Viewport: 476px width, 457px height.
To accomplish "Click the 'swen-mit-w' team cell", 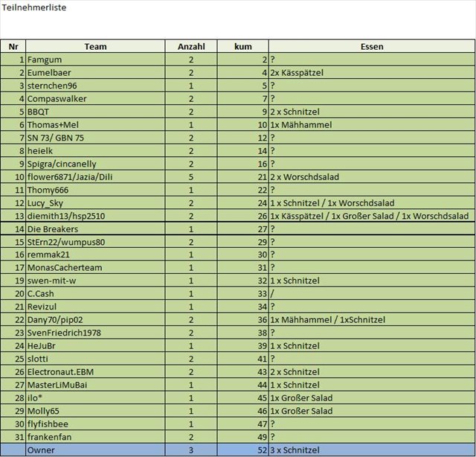I will tap(95, 281).
